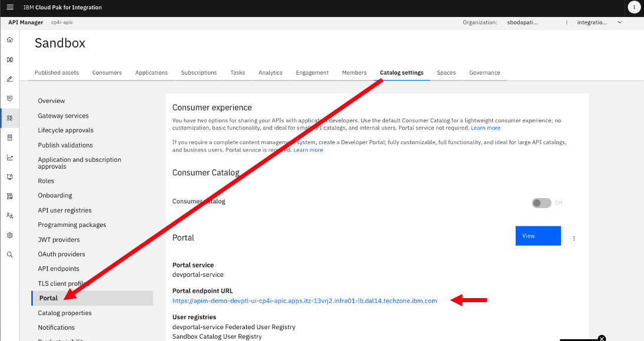
Task: Click the API Manager title
Action: [25, 22]
